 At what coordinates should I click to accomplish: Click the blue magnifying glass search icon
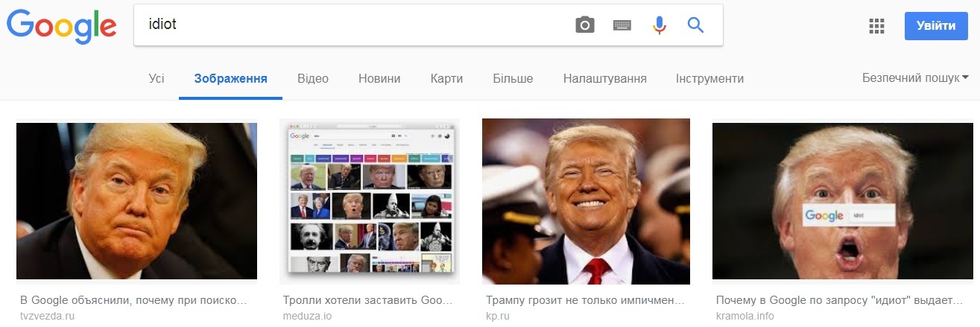coord(695,25)
